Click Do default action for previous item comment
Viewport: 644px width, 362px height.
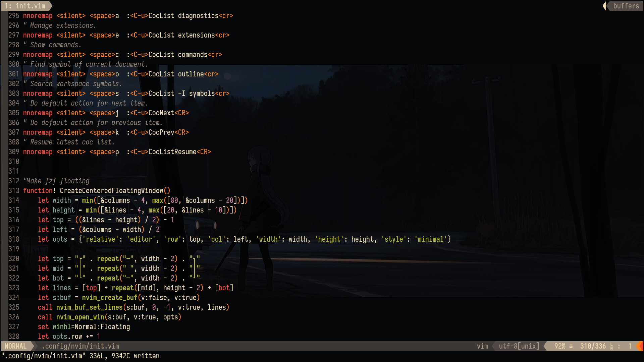[93, 123]
